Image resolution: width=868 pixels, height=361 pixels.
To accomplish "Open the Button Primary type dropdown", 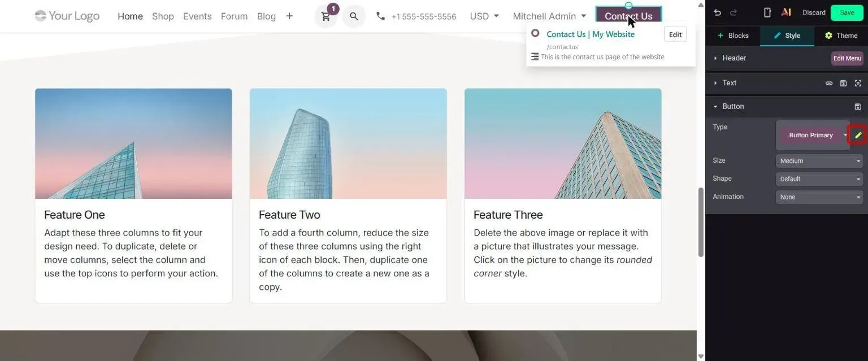I will coord(813,135).
